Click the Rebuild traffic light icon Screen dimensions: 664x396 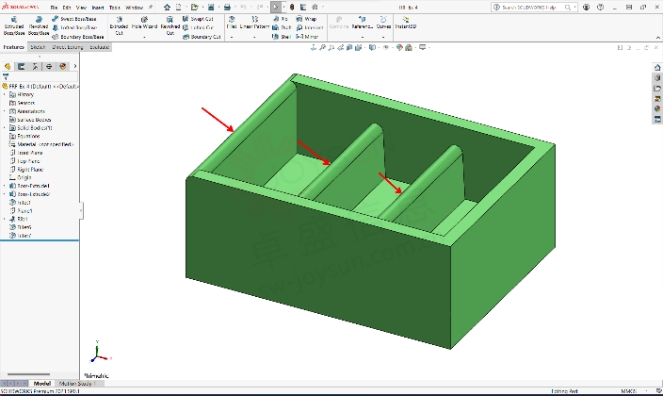coord(292,7)
